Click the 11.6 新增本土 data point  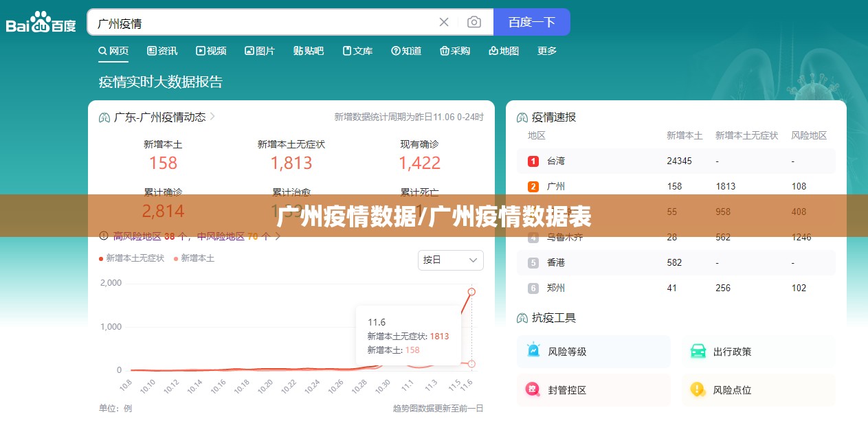(x=471, y=363)
